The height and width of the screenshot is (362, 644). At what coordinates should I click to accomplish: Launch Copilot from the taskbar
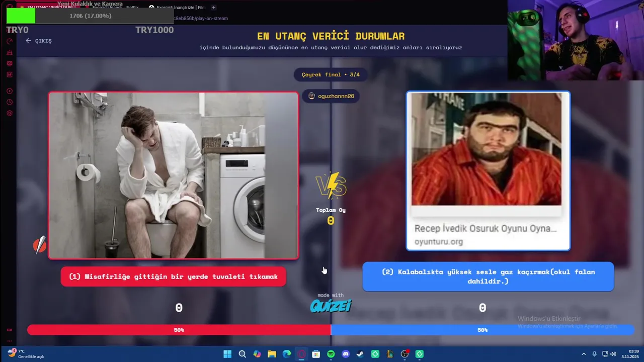[x=257, y=354]
